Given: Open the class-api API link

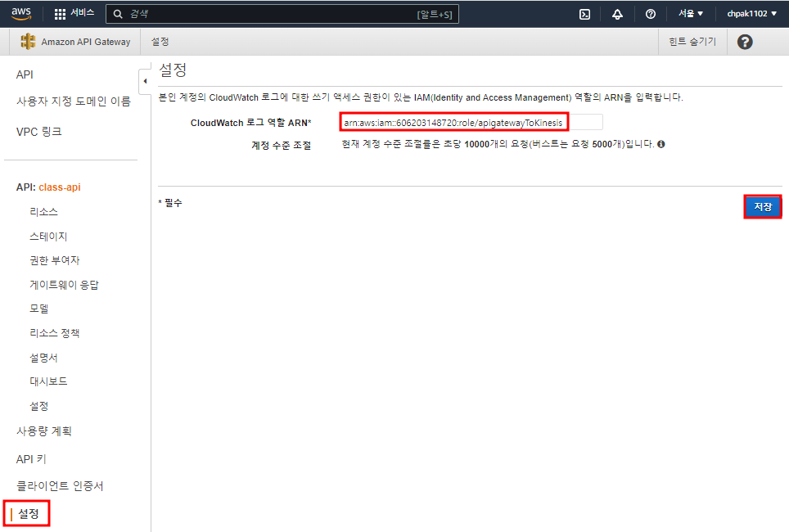Looking at the screenshot, I should coord(60,187).
